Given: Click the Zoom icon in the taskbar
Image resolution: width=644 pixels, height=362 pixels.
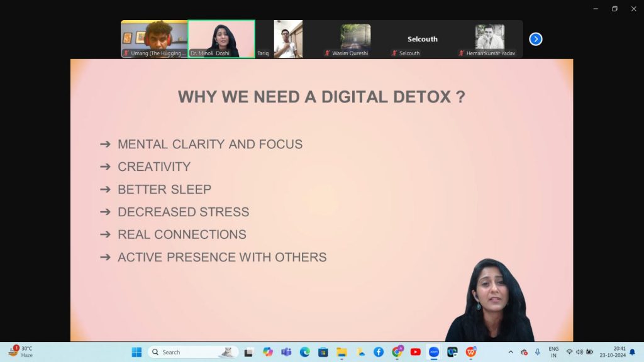Looking at the screenshot, I should coord(434,352).
